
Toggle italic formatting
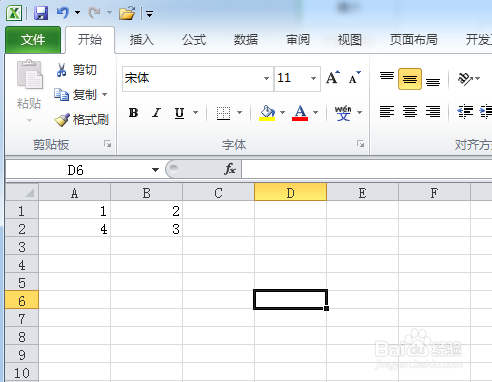[x=156, y=113]
